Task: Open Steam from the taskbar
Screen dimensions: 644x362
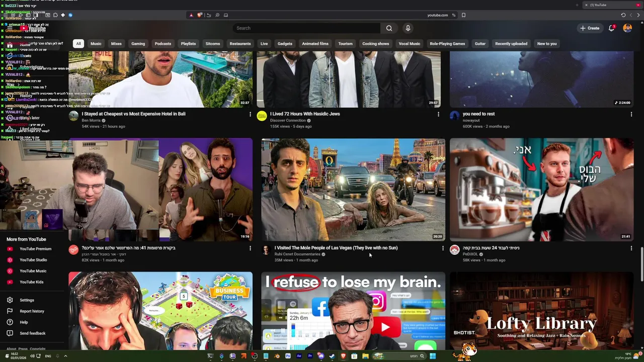Action: pyautogui.click(x=332, y=356)
